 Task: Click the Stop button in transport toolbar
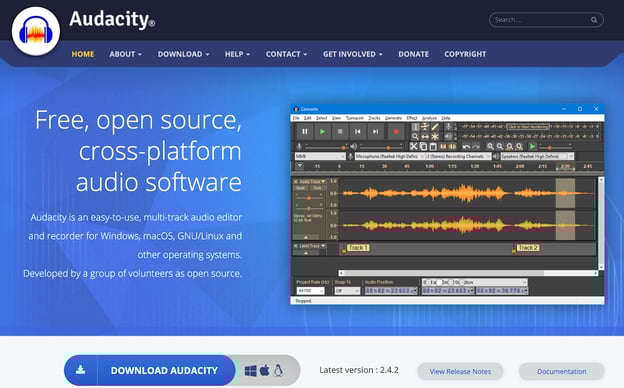pyautogui.click(x=340, y=132)
